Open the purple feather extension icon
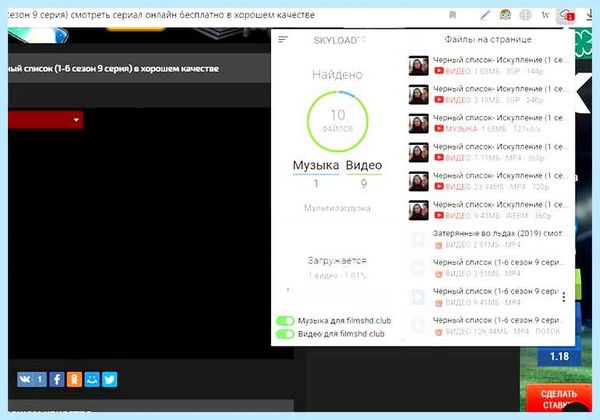 click(x=485, y=15)
